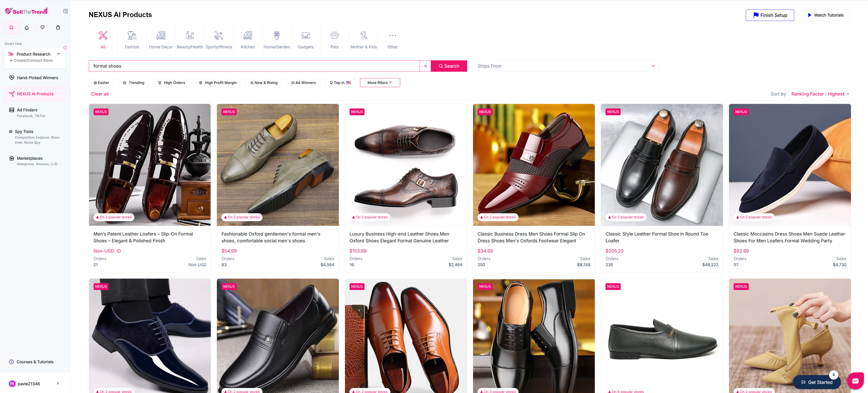Open the Gadgets product category

(305, 39)
